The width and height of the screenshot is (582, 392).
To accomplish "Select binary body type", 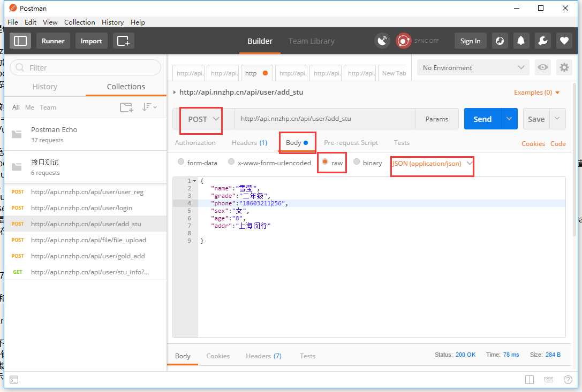I will click(x=357, y=162).
